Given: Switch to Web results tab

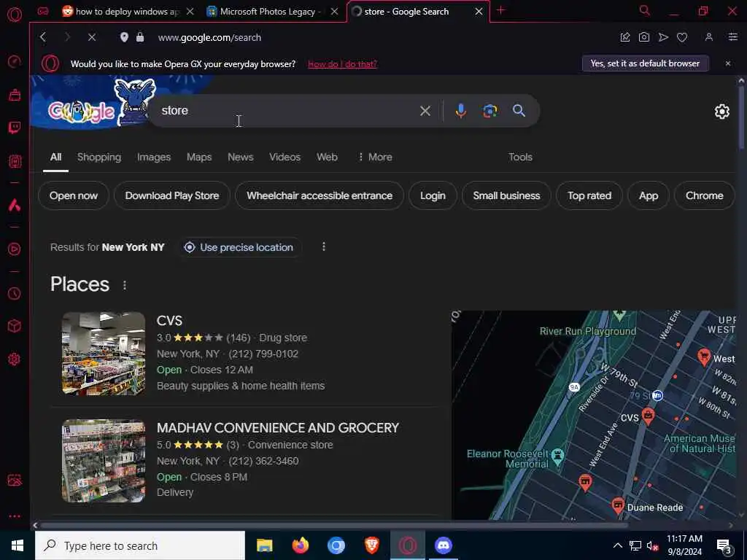Looking at the screenshot, I should [328, 157].
